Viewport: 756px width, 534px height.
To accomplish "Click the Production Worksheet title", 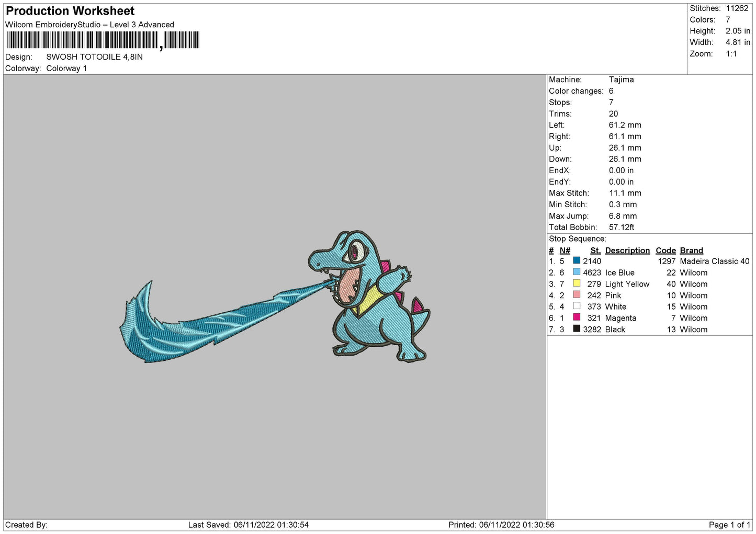I will (70, 11).
